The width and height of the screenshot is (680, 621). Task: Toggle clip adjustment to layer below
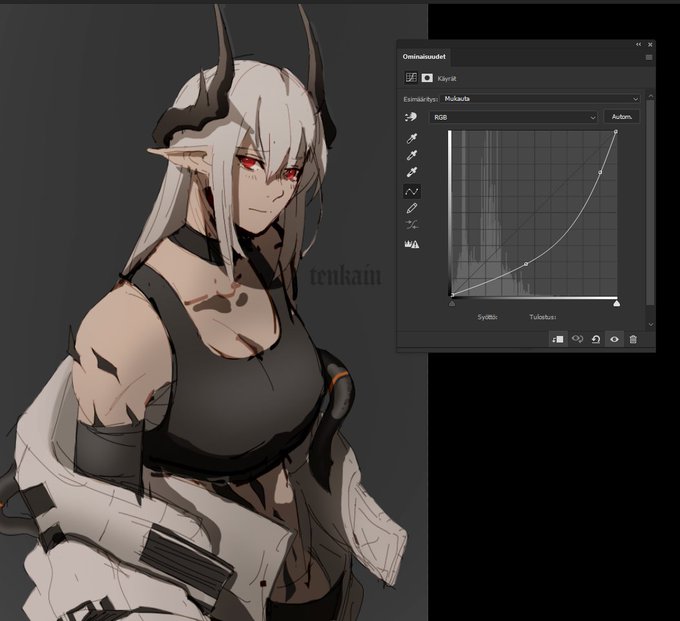point(558,339)
